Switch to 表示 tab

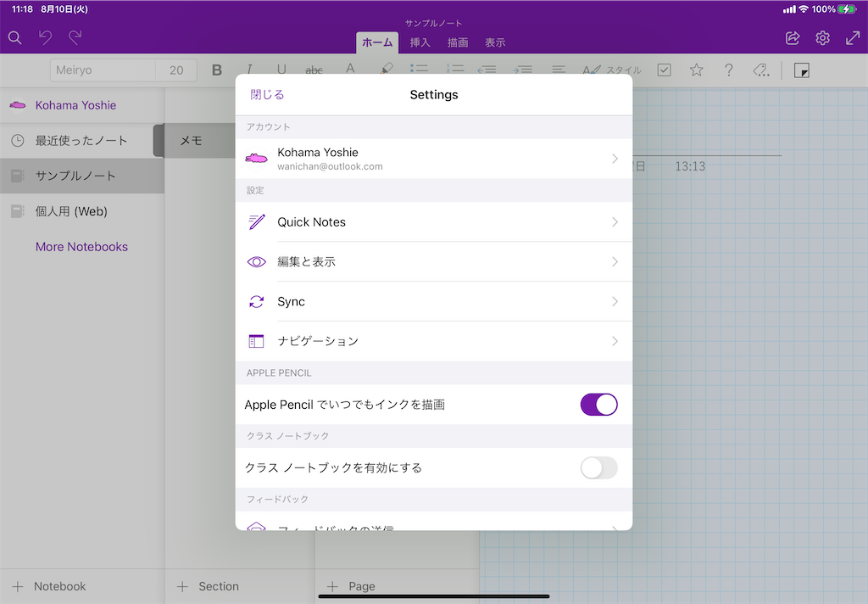pyautogui.click(x=495, y=42)
